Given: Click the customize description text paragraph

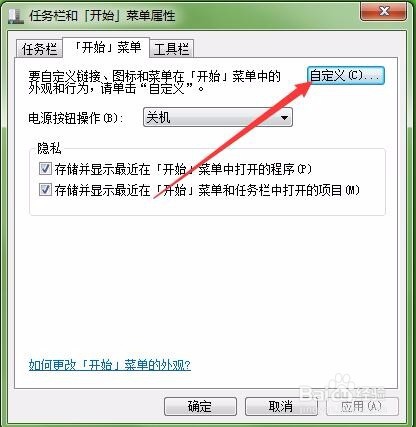Looking at the screenshot, I should pos(155,82).
